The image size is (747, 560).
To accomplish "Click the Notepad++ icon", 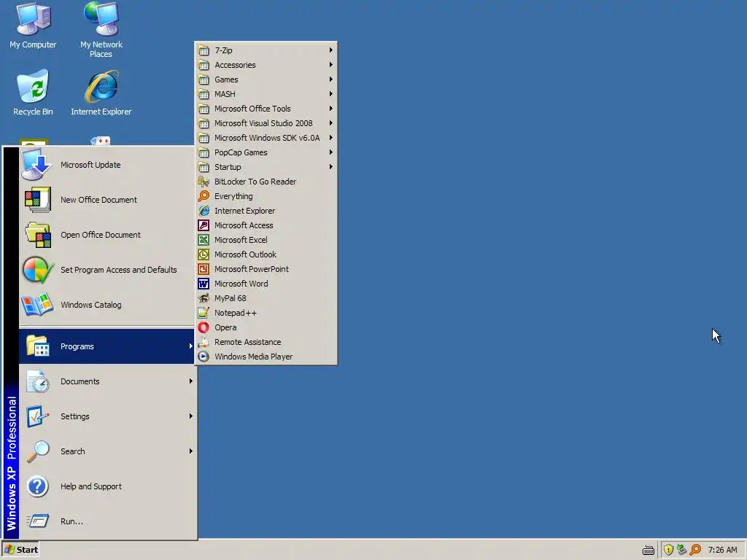I will pos(204,313).
